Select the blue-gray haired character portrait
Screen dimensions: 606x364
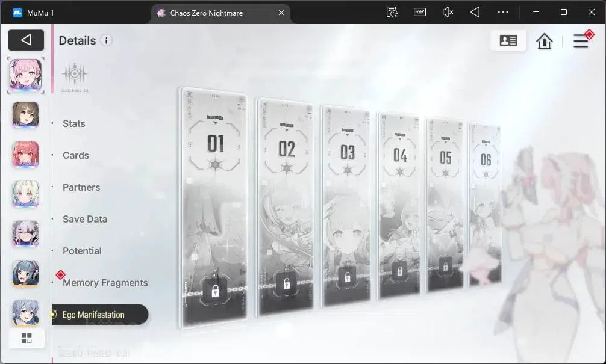(x=25, y=312)
